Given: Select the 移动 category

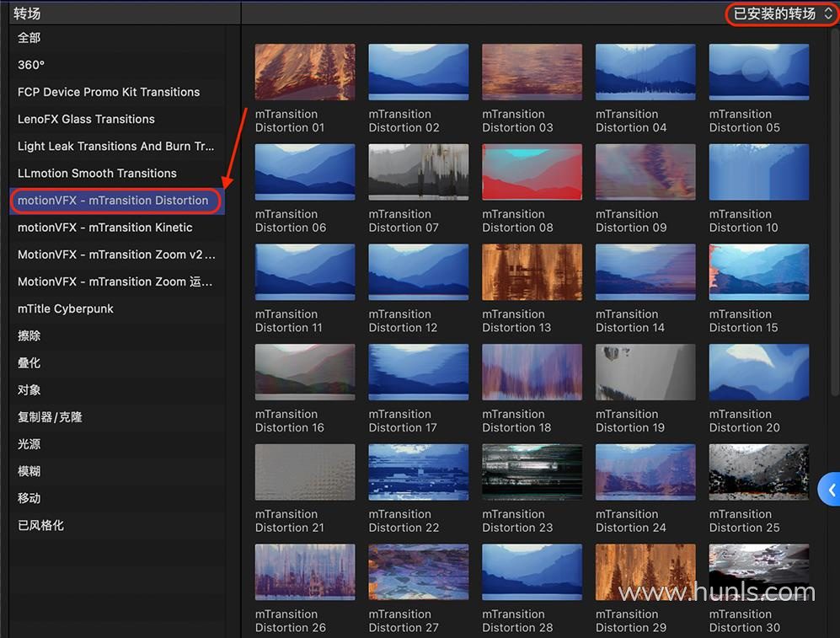Looking at the screenshot, I should tap(117, 498).
